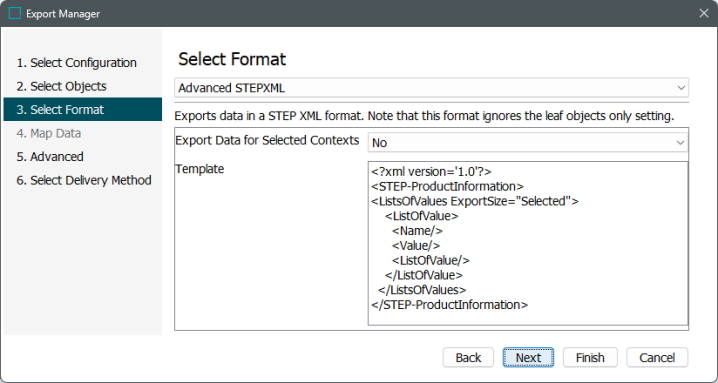The image size is (718, 383).
Task: Click the '</ListsOfValues>' closing tag line
Action: [422, 290]
